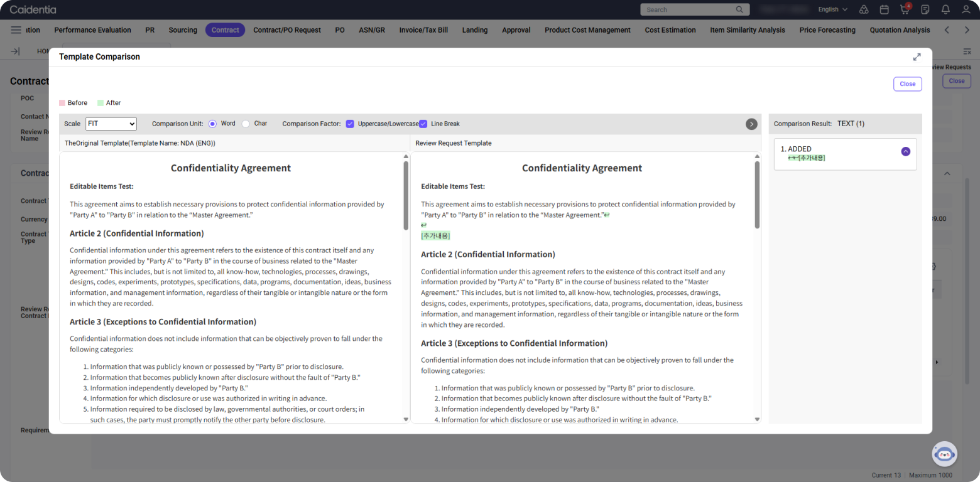Click the highlighted added text in Review template

[x=435, y=236]
